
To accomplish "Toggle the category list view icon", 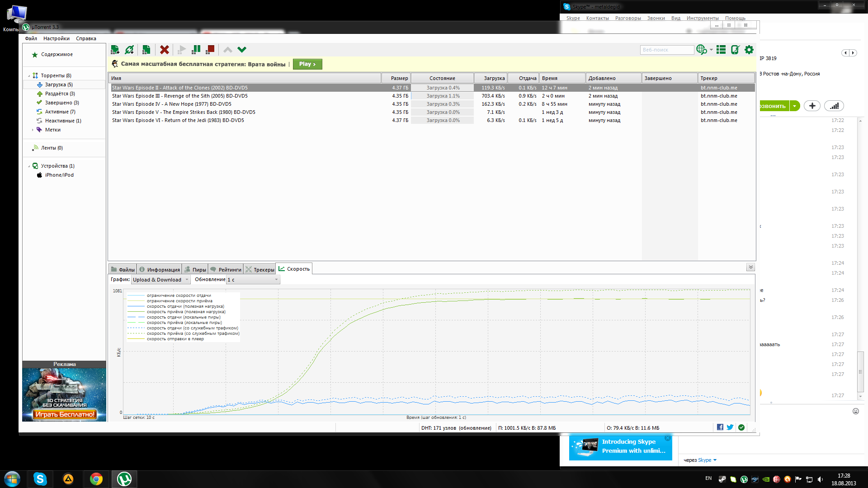I will (721, 50).
